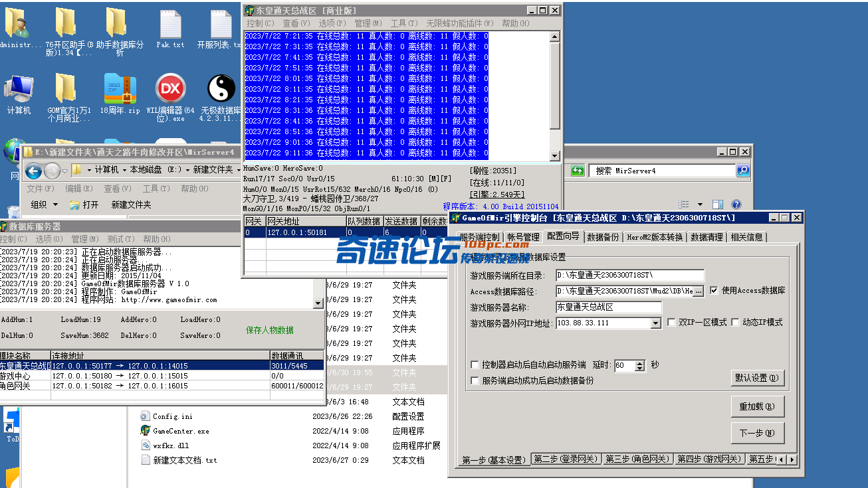The height and width of the screenshot is (488, 868).
Task: Select gateway row 127.0.0.1:50181
Action: pyautogui.click(x=346, y=232)
